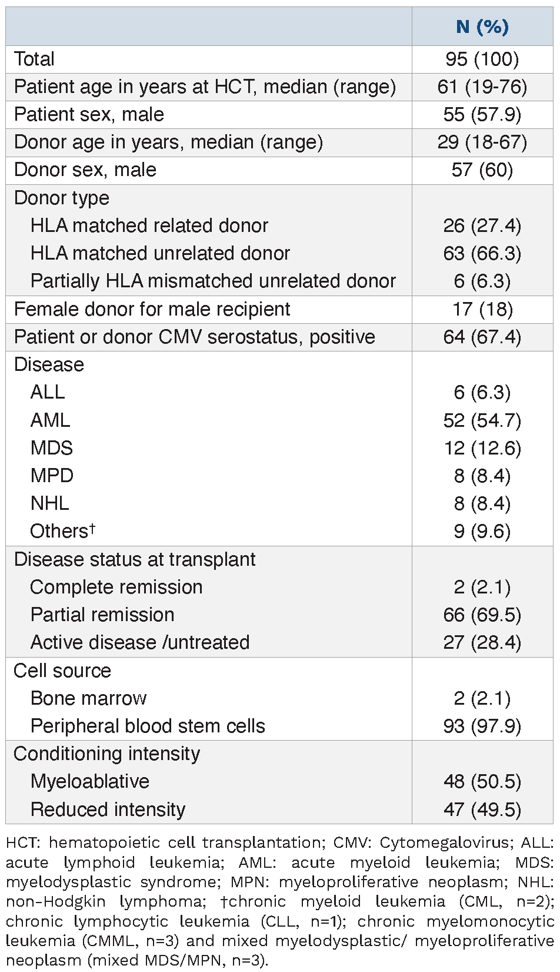Image resolution: width=560 pixels, height=972 pixels.
Task: Select the "Disease status at transplant" heading
Action: 135,559
